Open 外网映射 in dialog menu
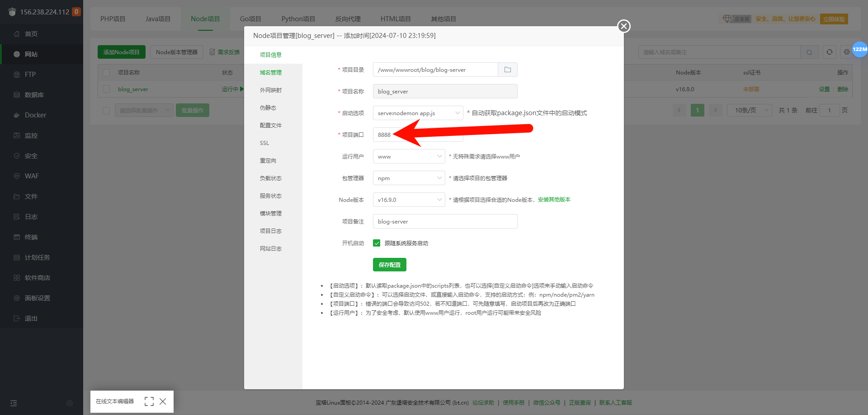The width and height of the screenshot is (868, 415). point(271,90)
